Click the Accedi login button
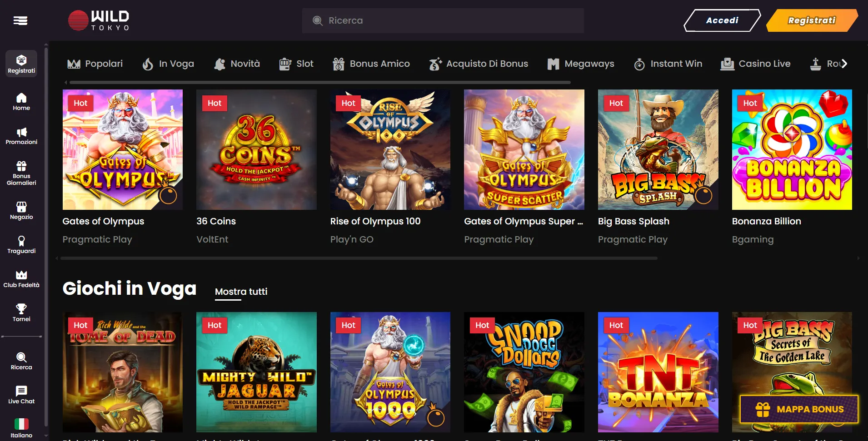 [x=722, y=20]
